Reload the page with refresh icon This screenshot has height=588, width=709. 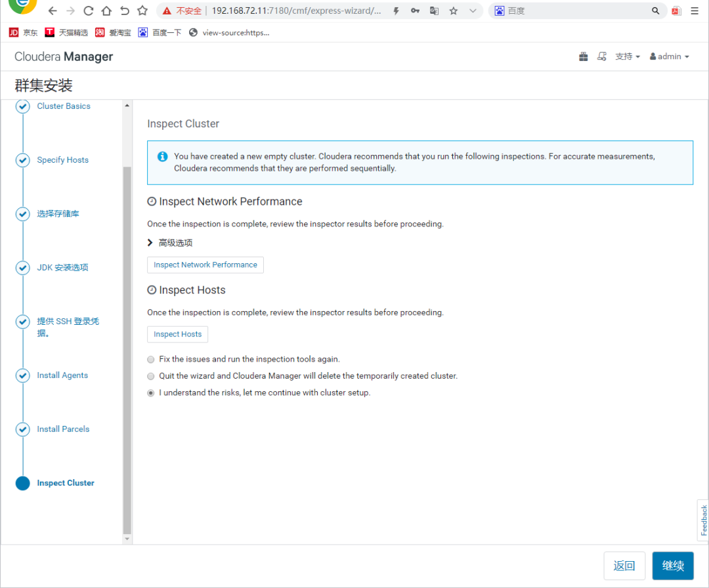[89, 11]
